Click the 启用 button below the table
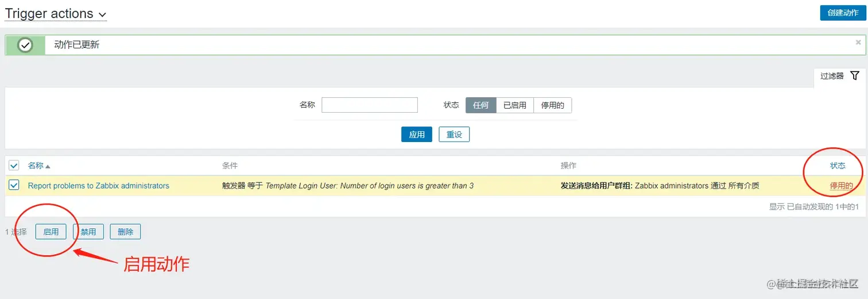 click(51, 232)
